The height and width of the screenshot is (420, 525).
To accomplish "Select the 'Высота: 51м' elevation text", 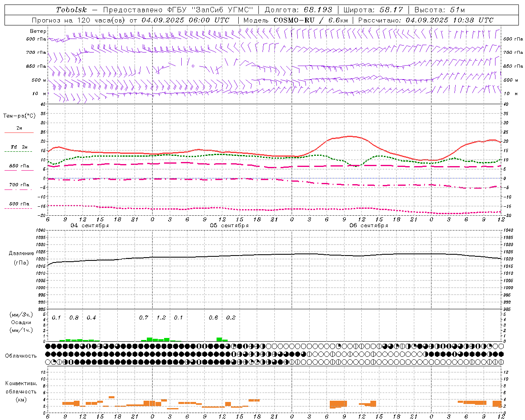I will click(440, 10).
